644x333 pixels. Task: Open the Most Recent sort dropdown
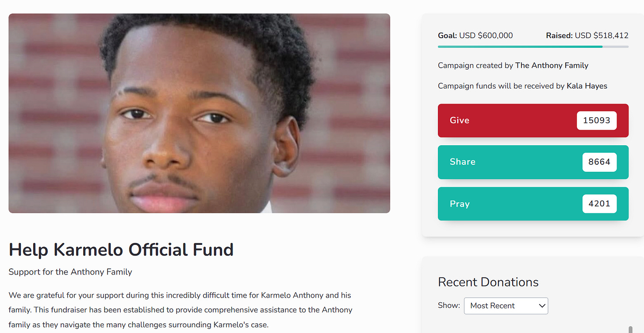point(506,306)
